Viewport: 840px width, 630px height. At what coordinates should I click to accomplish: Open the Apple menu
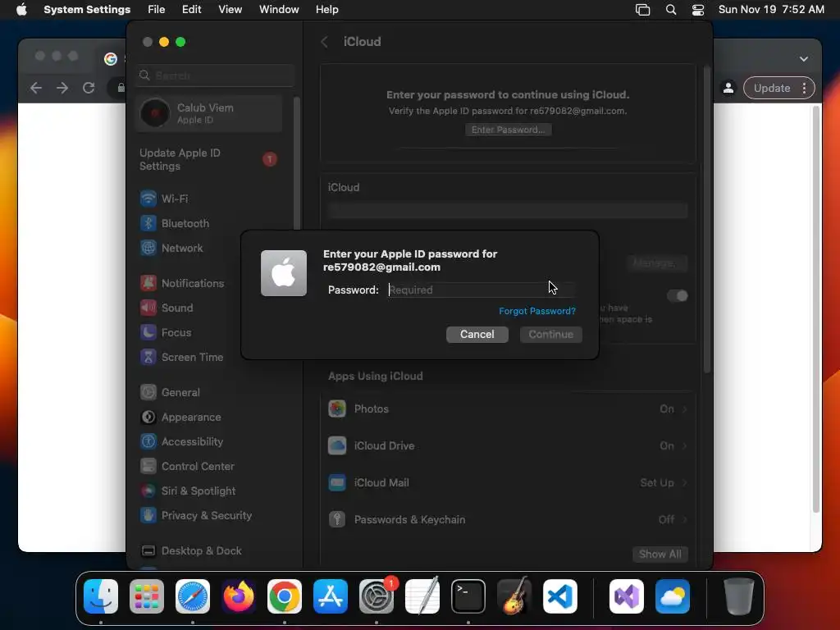[x=21, y=10]
